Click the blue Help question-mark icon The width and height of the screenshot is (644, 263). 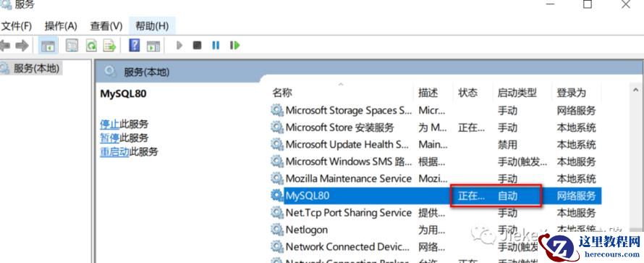point(135,45)
